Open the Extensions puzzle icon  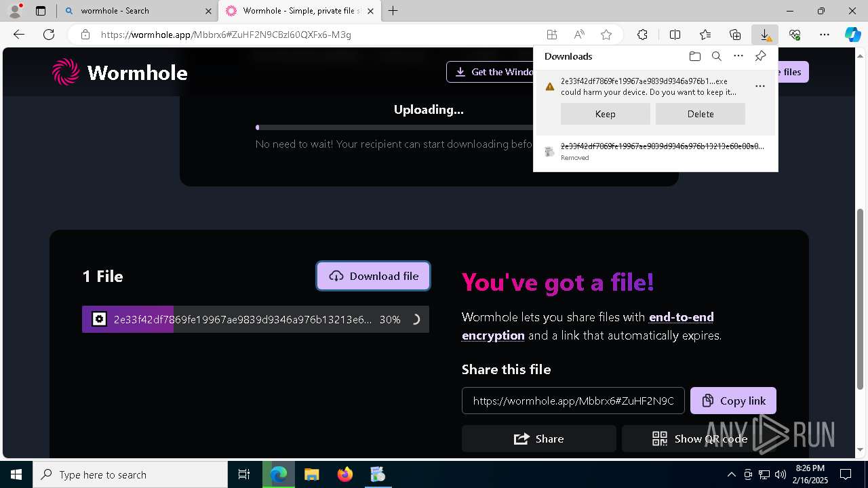click(642, 35)
